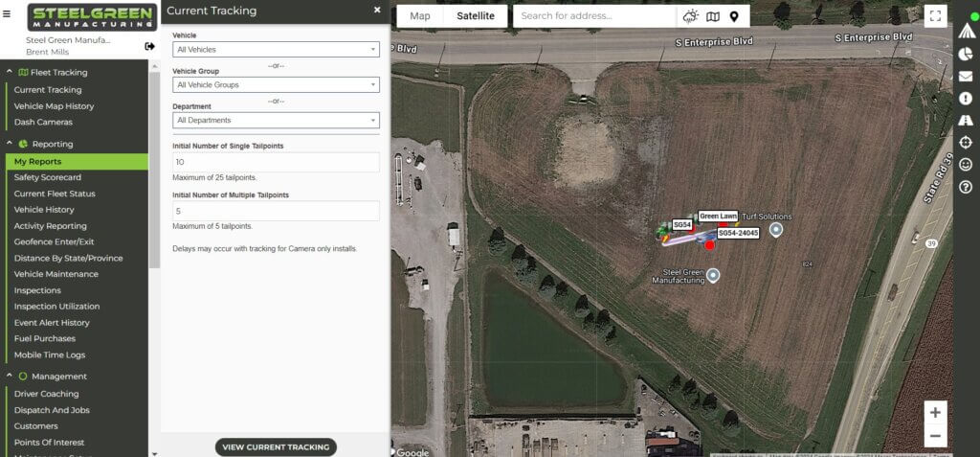Open Inspections
Image resolution: width=980 pixels, height=457 pixels.
point(37,290)
